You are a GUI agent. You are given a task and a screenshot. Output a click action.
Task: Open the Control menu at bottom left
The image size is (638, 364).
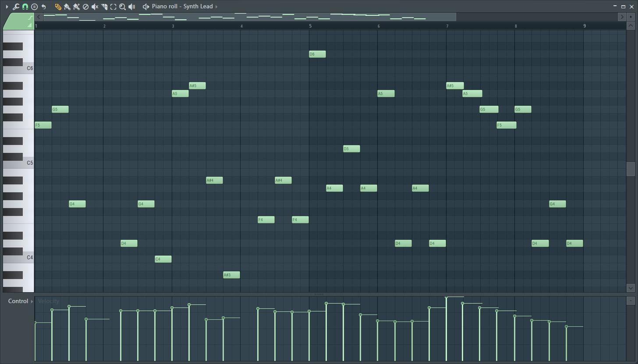pyautogui.click(x=18, y=301)
